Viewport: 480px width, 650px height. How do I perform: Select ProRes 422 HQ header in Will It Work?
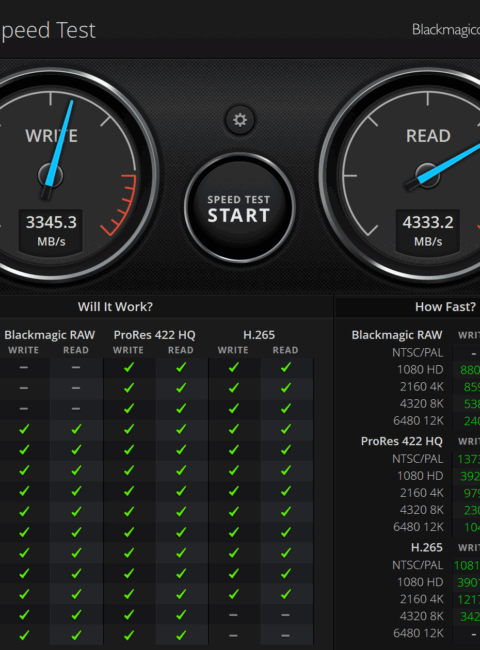point(155,335)
